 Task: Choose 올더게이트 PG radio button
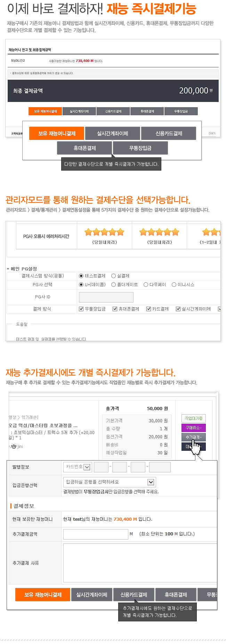pos(113,285)
